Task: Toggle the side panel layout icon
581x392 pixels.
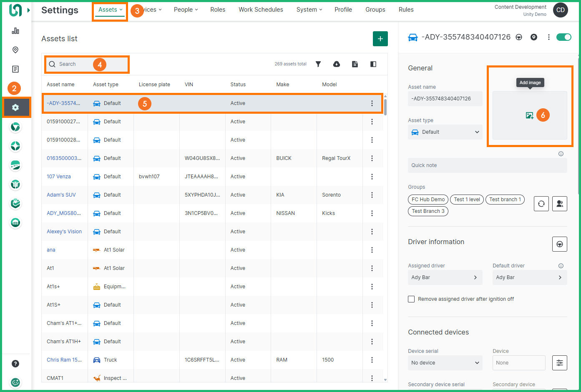Action: [x=373, y=64]
